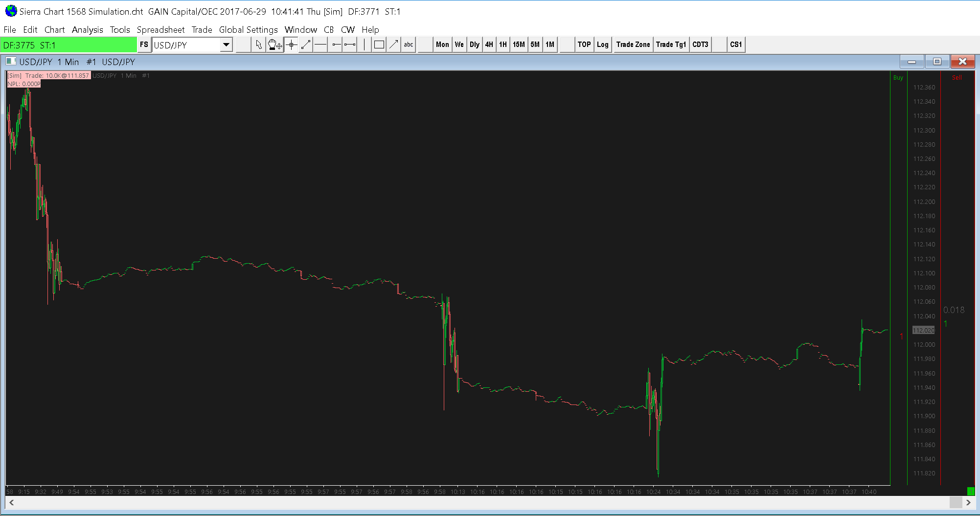The height and width of the screenshot is (516, 980).
Task: Click the horizontal scrollbar right arrow
Action: coord(968,502)
